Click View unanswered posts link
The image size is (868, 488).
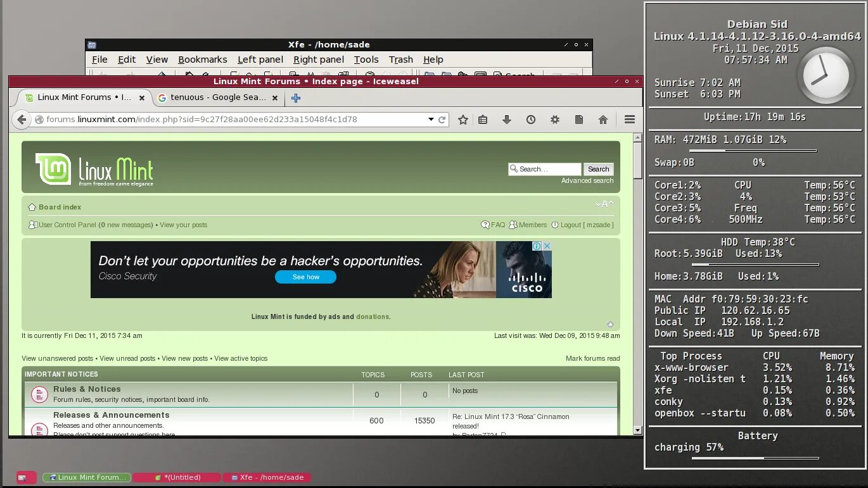coord(57,358)
